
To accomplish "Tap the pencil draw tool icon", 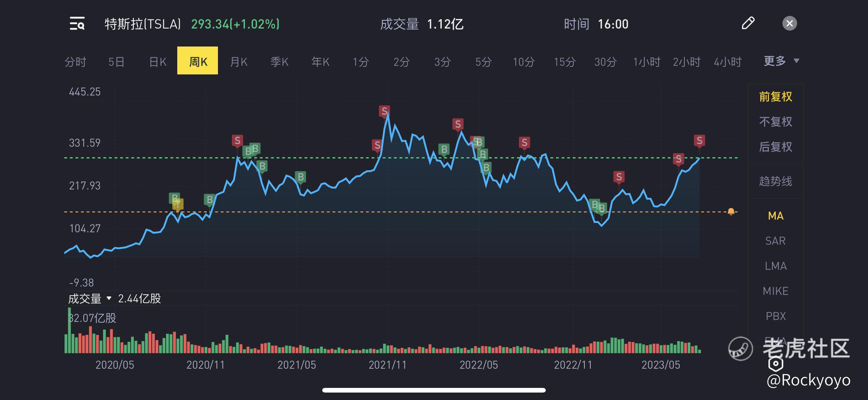I will (x=748, y=23).
